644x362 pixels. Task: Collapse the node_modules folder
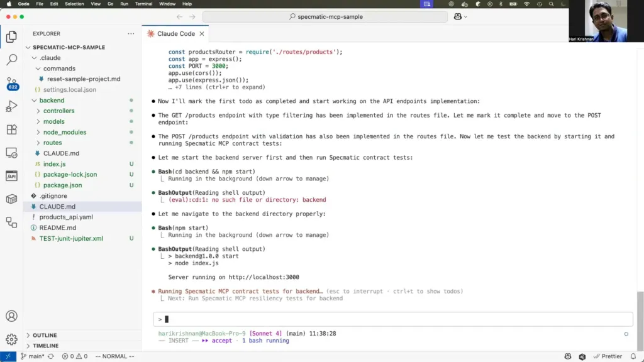click(67, 132)
